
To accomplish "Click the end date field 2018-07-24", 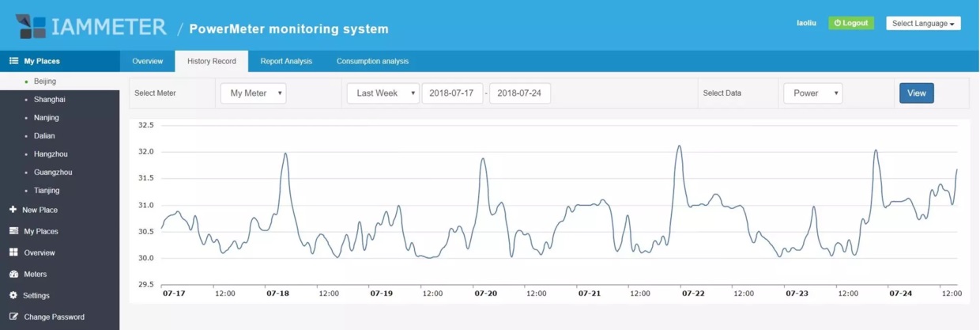I will click(x=519, y=93).
